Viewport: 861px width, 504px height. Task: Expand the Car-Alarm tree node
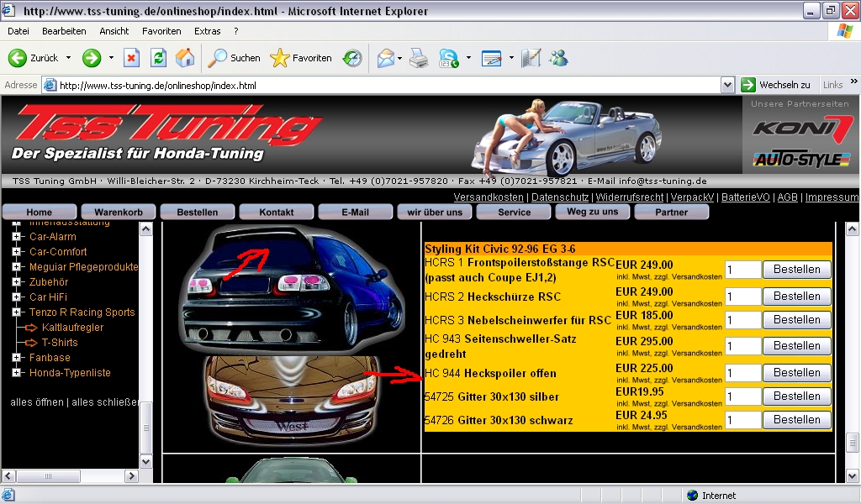coord(17,237)
